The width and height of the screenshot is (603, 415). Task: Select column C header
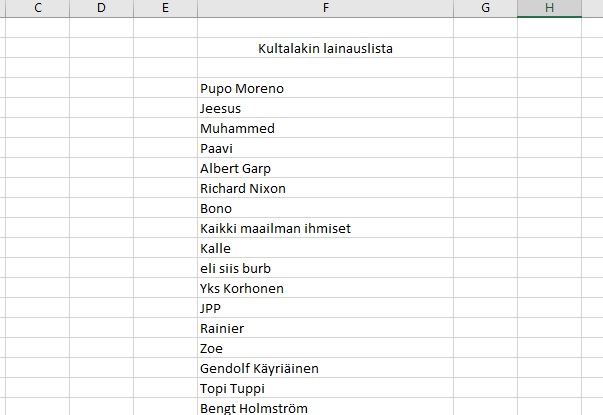click(x=38, y=8)
